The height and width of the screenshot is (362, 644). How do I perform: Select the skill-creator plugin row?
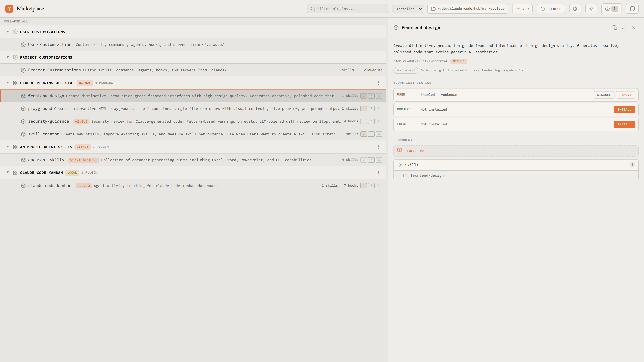[x=193, y=134]
